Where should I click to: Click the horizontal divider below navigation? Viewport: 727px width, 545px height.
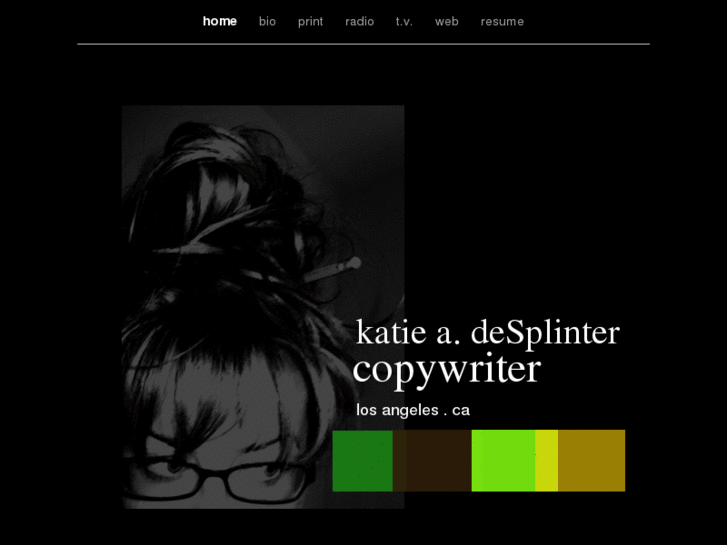pyautogui.click(x=363, y=44)
